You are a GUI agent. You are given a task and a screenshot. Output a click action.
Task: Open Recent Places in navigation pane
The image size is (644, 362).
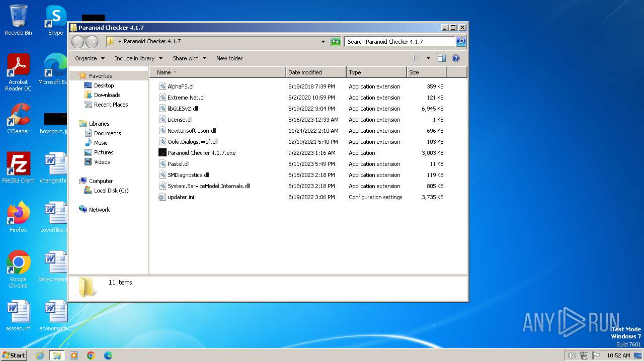point(111,105)
